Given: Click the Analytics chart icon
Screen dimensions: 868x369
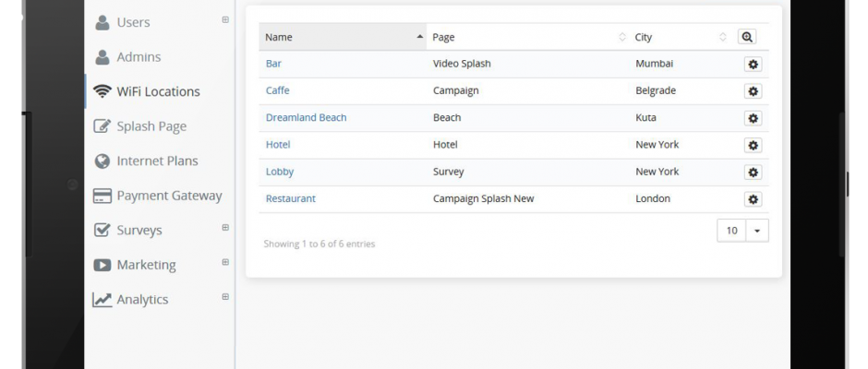Looking at the screenshot, I should point(102,300).
